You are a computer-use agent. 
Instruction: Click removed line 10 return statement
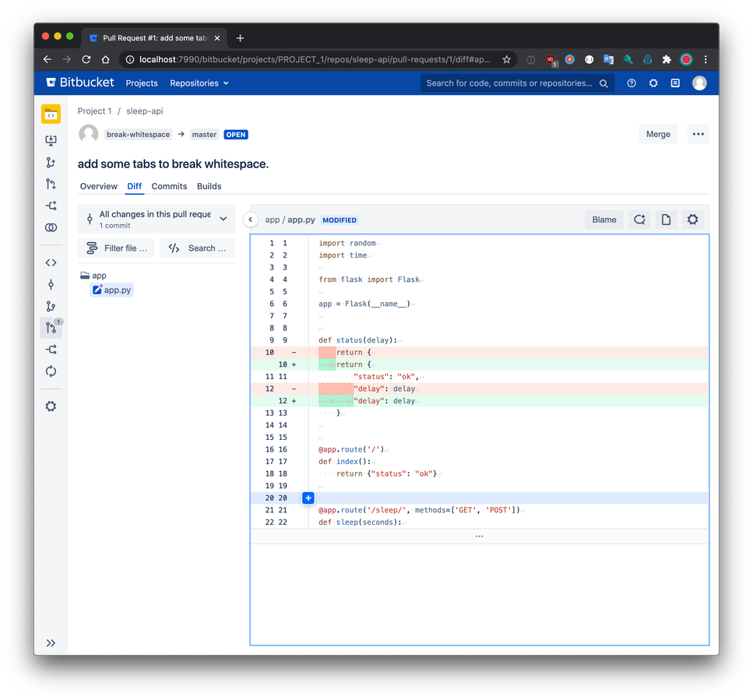click(479, 353)
